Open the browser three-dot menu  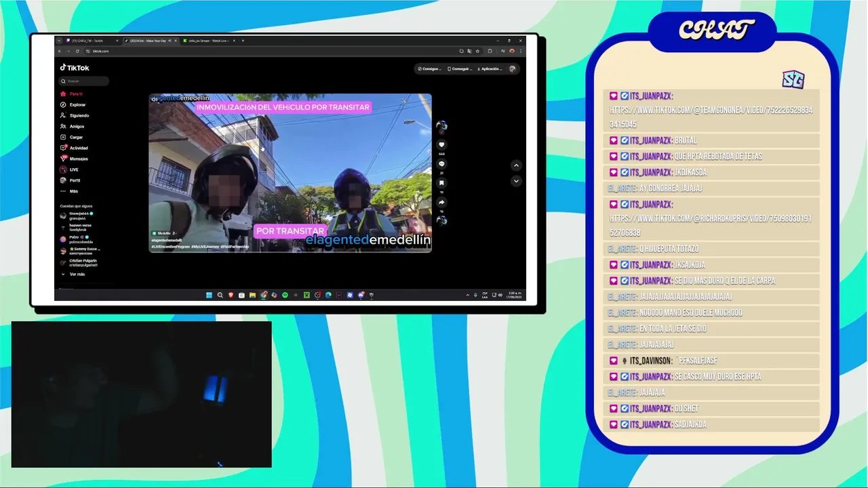[520, 51]
